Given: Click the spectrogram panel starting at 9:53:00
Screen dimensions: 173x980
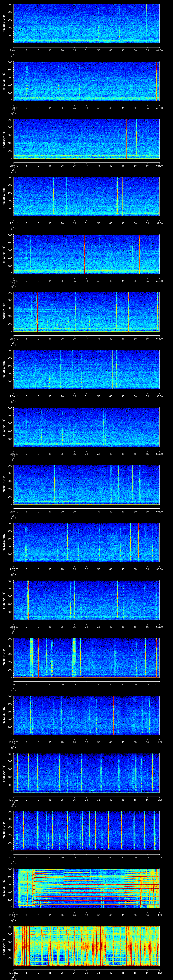Looking at the screenshot, I should 86,312.
